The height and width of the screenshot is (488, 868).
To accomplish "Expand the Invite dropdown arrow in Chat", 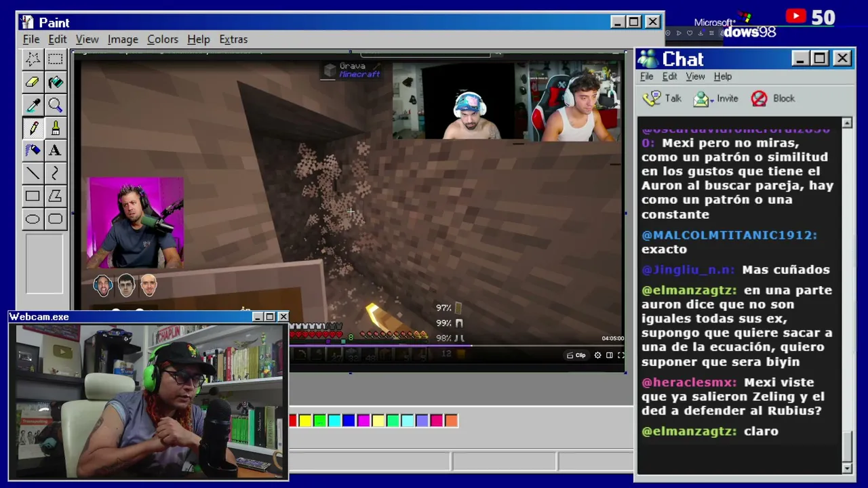I will point(713,100).
